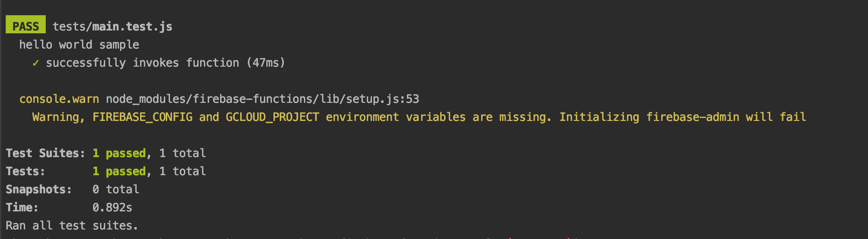
Task: Click the Ran all test suites. line
Action: coord(72,226)
